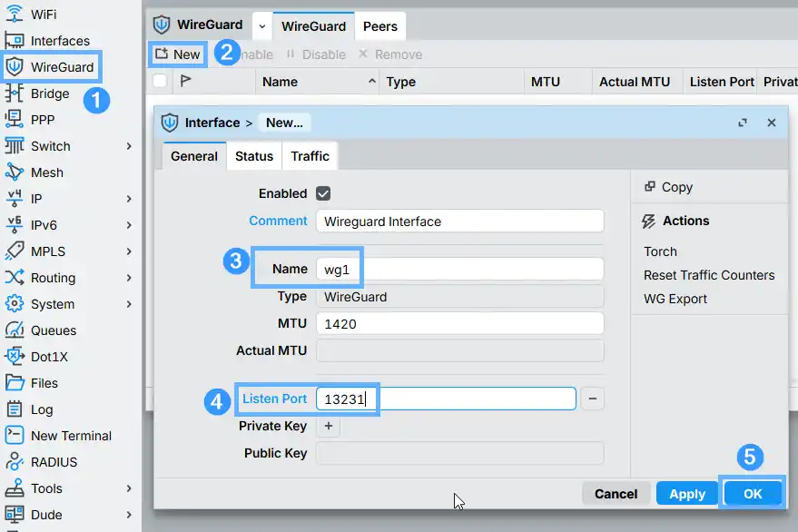The width and height of the screenshot is (798, 532).
Task: Click the Name input field wg1
Action: [x=460, y=269]
